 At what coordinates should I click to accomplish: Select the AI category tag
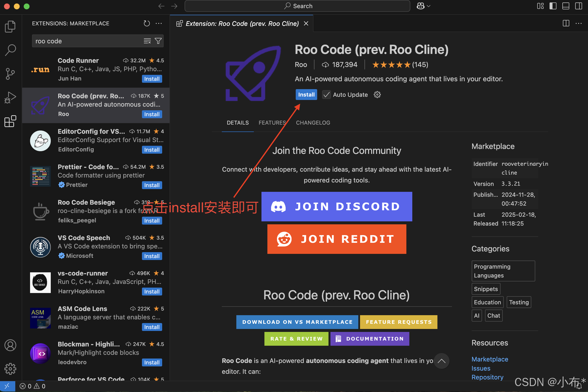coord(477,315)
